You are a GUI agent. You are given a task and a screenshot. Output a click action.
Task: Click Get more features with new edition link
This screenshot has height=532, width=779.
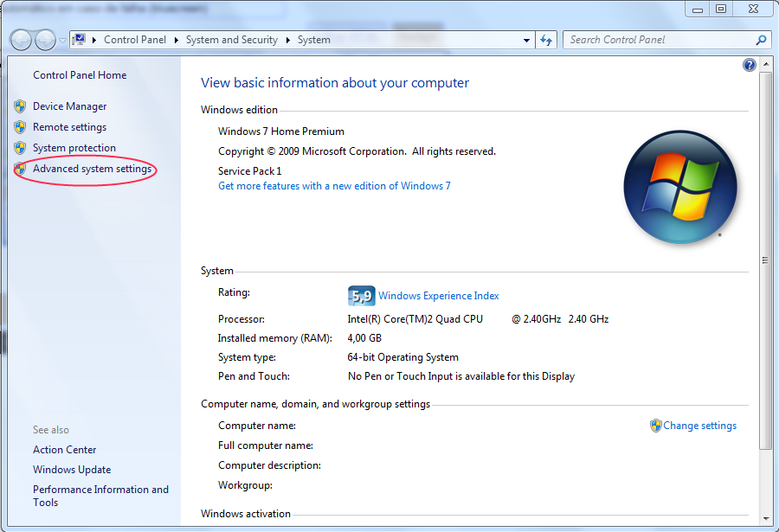[x=334, y=186]
